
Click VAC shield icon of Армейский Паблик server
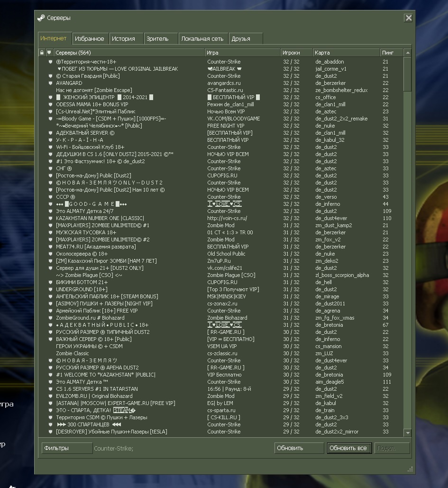click(50, 311)
